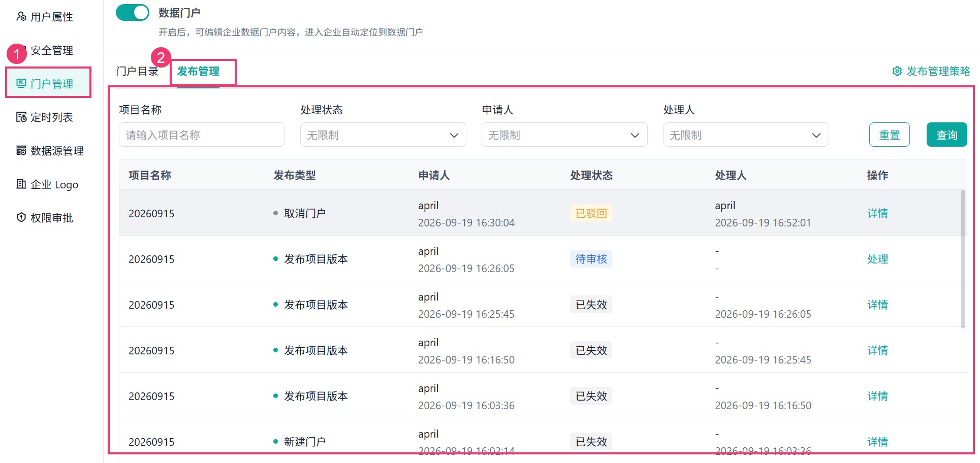Open the 申请人 filter dropdown
This screenshot has height=463, width=980.
click(564, 135)
